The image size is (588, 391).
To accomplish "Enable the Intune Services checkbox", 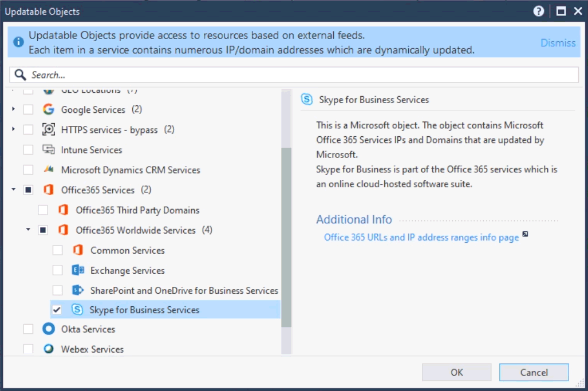I will (28, 149).
